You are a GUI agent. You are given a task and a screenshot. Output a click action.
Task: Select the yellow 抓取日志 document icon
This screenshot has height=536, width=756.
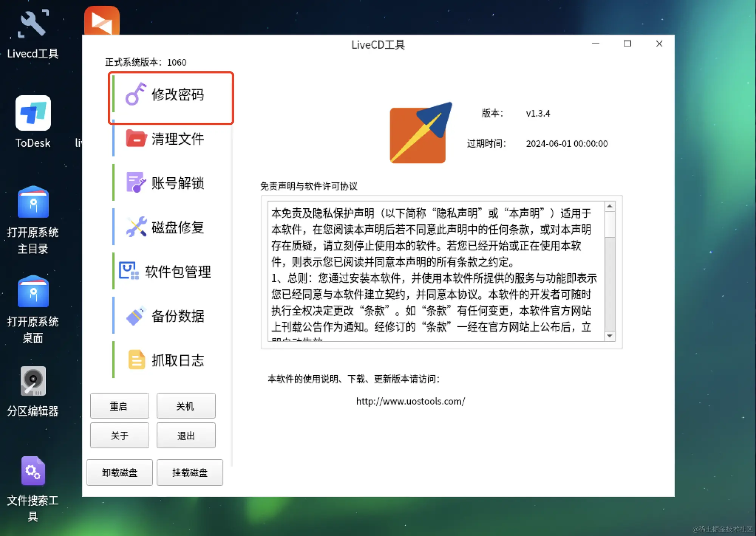136,360
